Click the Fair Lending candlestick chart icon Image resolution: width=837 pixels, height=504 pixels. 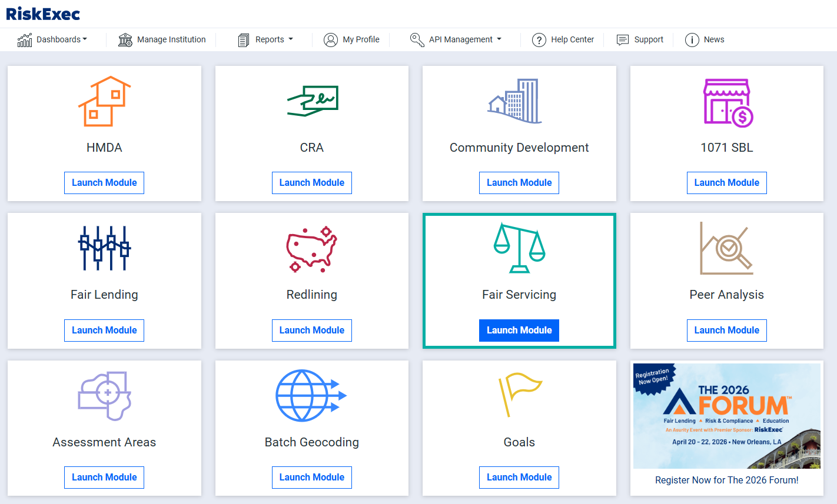104,248
